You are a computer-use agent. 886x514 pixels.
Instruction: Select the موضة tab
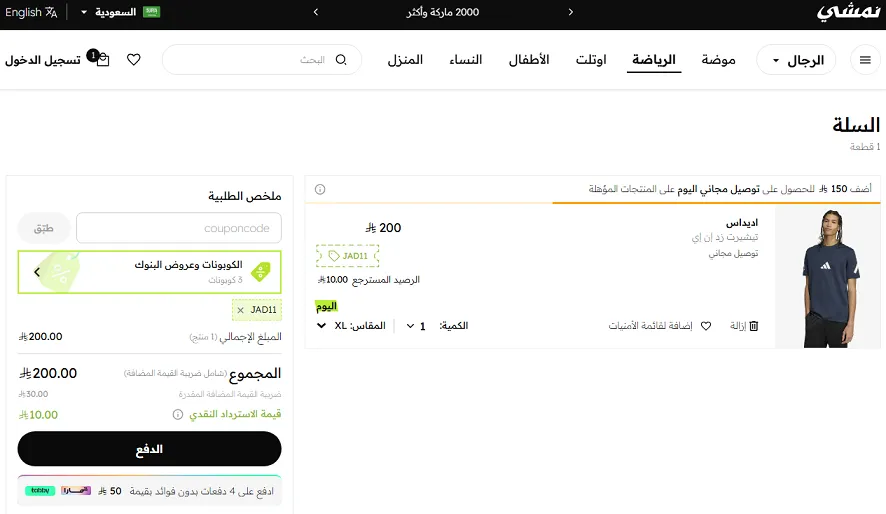718,60
